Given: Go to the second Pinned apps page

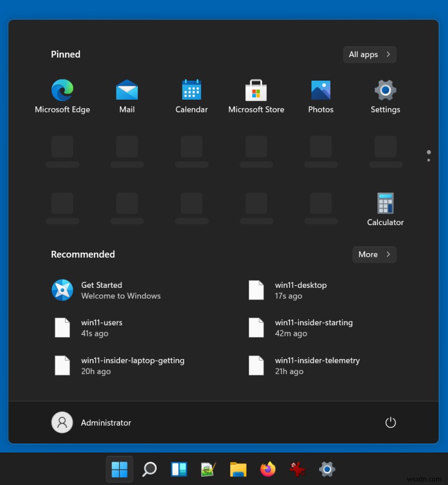Looking at the screenshot, I should [428, 159].
